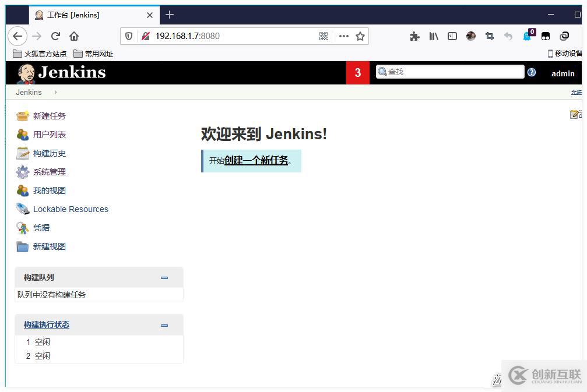Bookmark this page with star icon
The height and width of the screenshot is (392, 587).
point(360,36)
